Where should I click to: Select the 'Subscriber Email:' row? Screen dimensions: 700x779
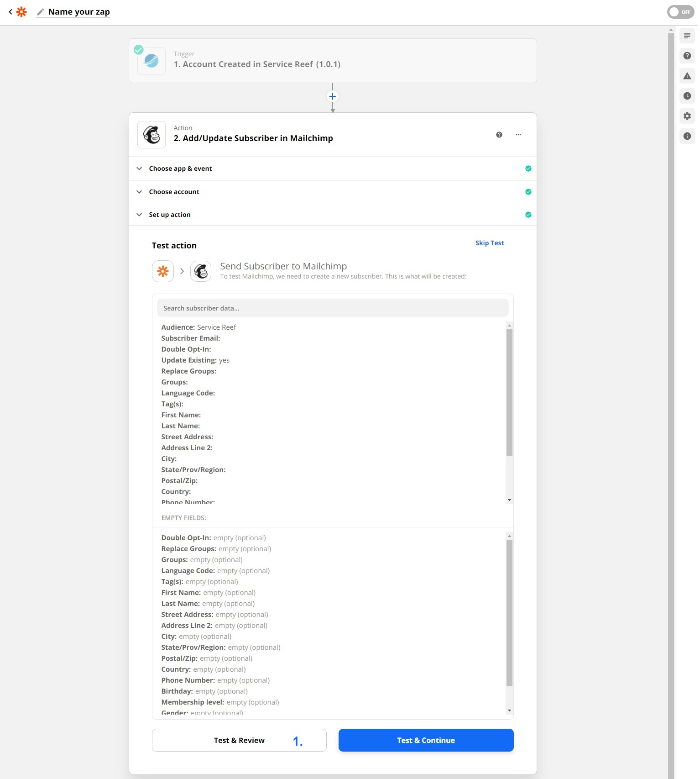191,338
